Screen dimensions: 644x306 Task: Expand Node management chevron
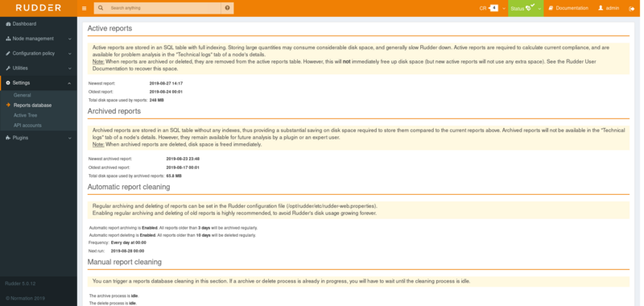pyautogui.click(x=69, y=39)
